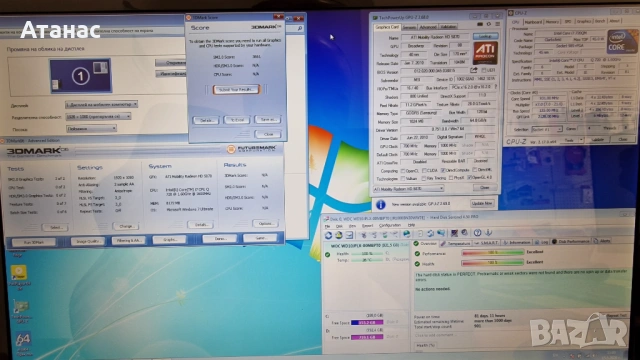This screenshot has width=640, height=360.
Task: Click the magnifier search icon in the display settings window
Action: pyautogui.click(x=300, y=28)
